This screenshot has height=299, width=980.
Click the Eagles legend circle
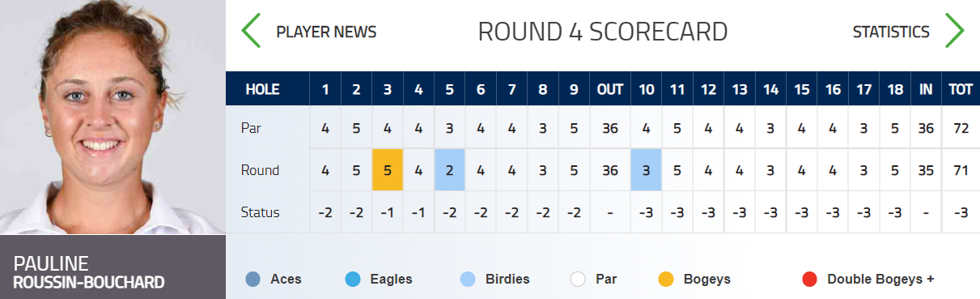point(353,280)
